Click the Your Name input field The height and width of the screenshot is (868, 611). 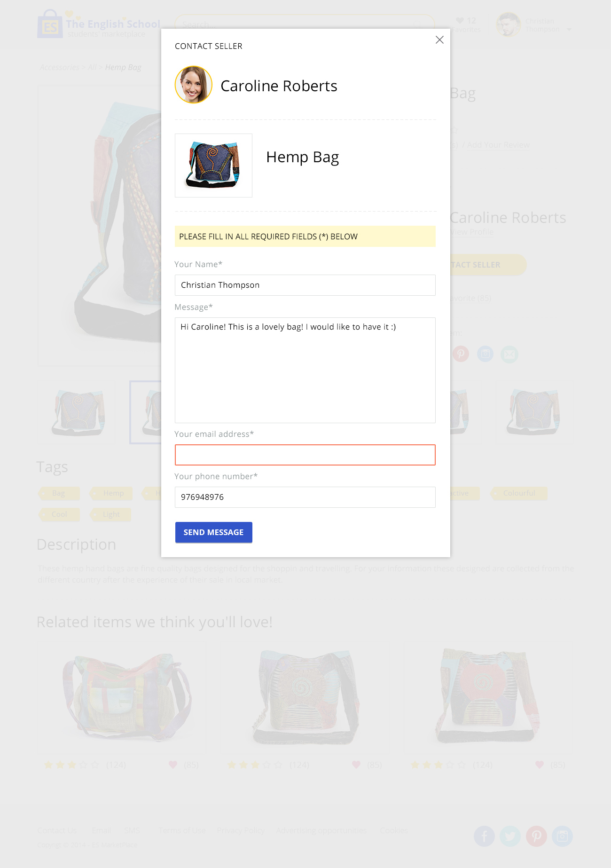(305, 285)
